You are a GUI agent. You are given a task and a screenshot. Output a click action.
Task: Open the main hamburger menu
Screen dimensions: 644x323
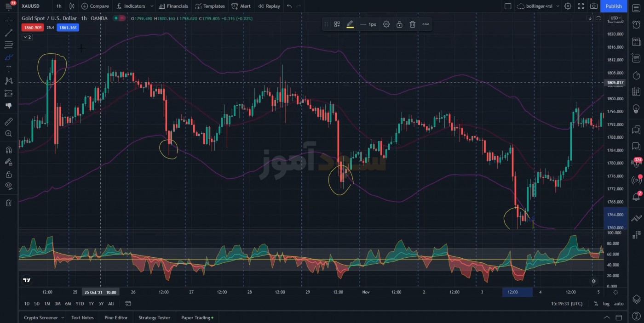pos(9,6)
